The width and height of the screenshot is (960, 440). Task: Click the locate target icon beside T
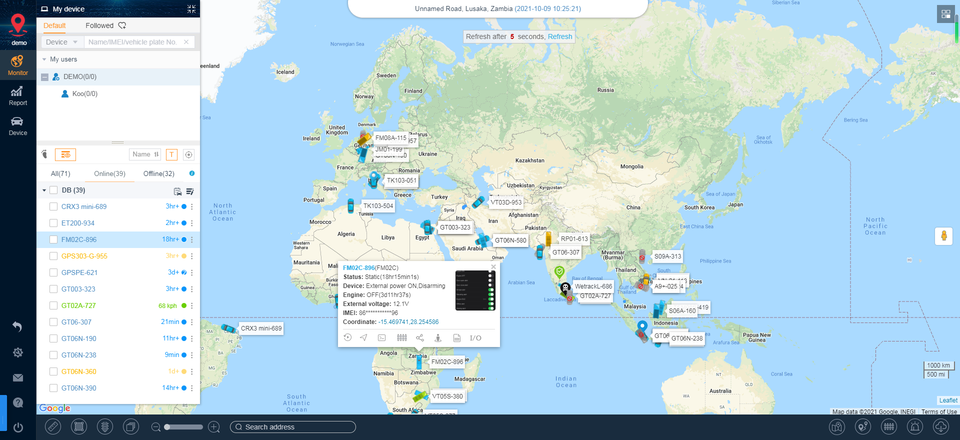(x=189, y=154)
